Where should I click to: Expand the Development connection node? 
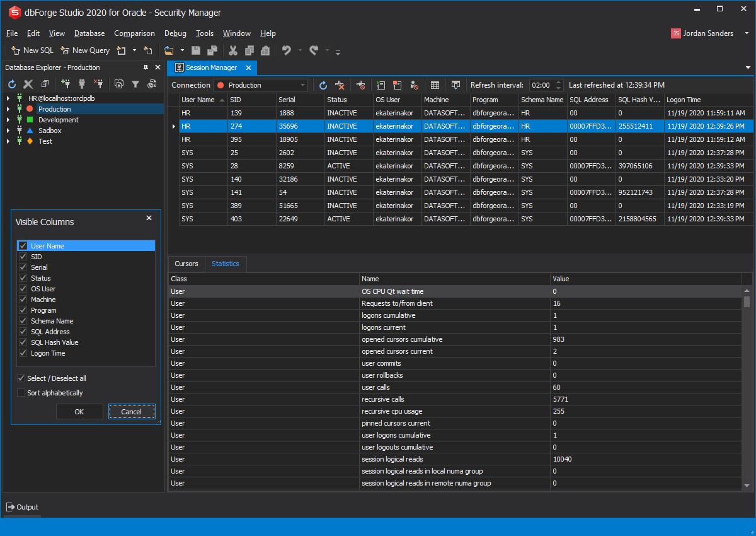(x=8, y=120)
